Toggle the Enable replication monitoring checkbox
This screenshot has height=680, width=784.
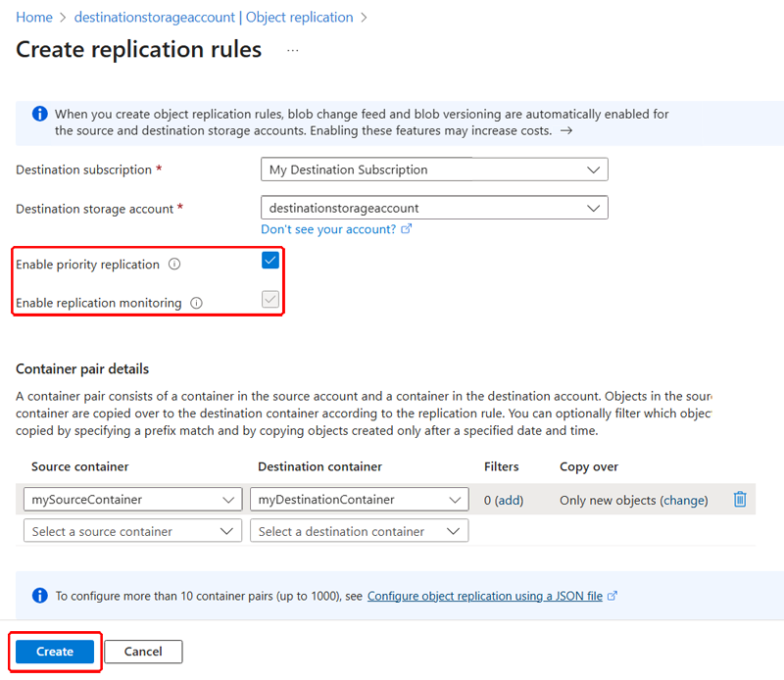pyautogui.click(x=270, y=300)
